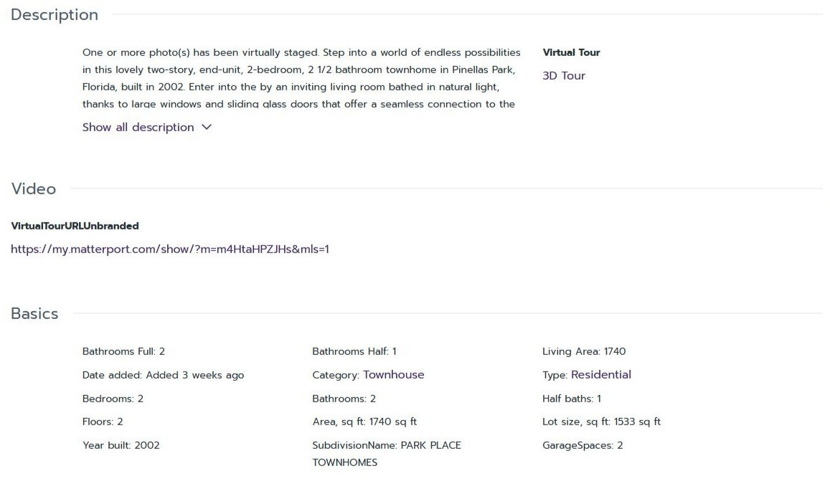
Task: Open the 3D Tour link
Action: click(x=564, y=76)
